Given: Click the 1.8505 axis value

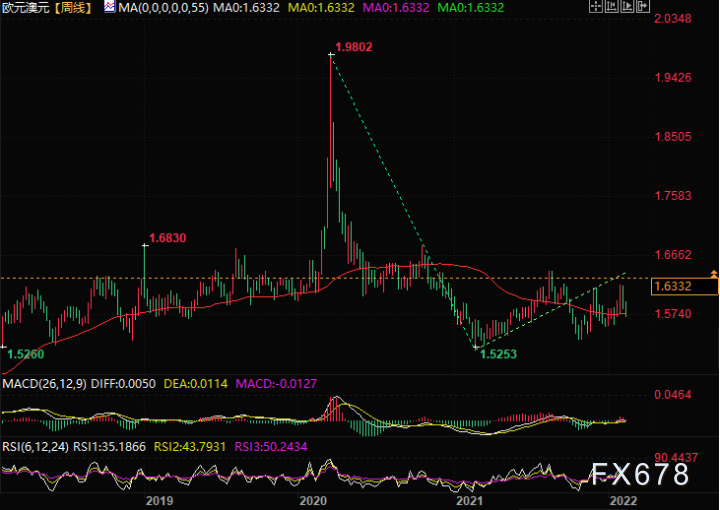Looking at the screenshot, I should click(673, 137).
